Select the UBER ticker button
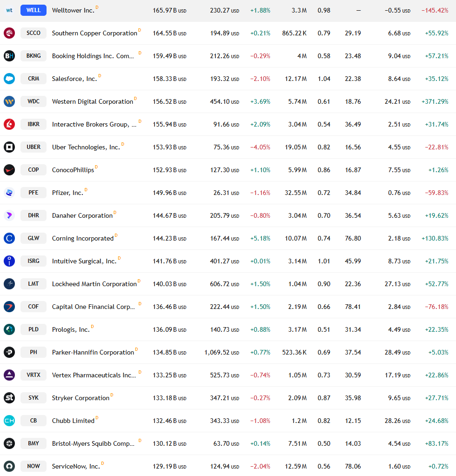 click(34, 147)
